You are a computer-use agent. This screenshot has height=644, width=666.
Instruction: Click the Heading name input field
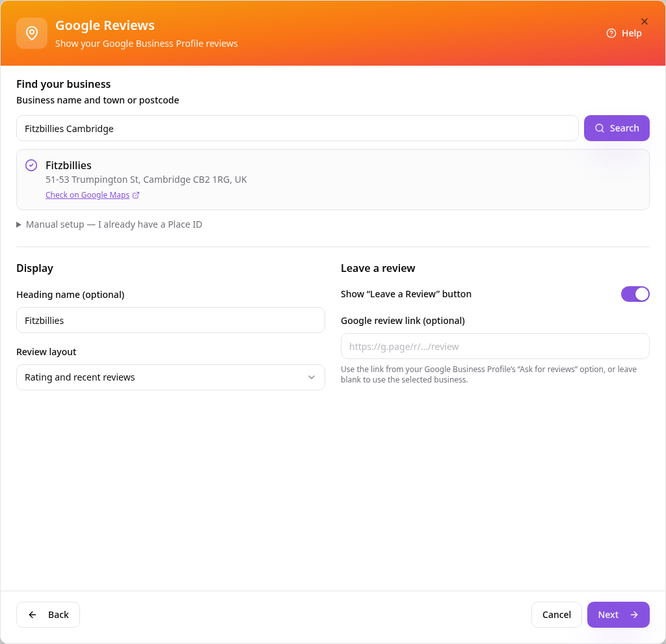coord(171,320)
